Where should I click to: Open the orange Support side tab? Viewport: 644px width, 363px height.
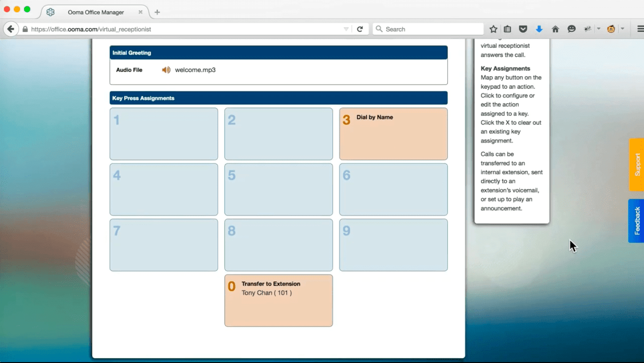(x=637, y=165)
